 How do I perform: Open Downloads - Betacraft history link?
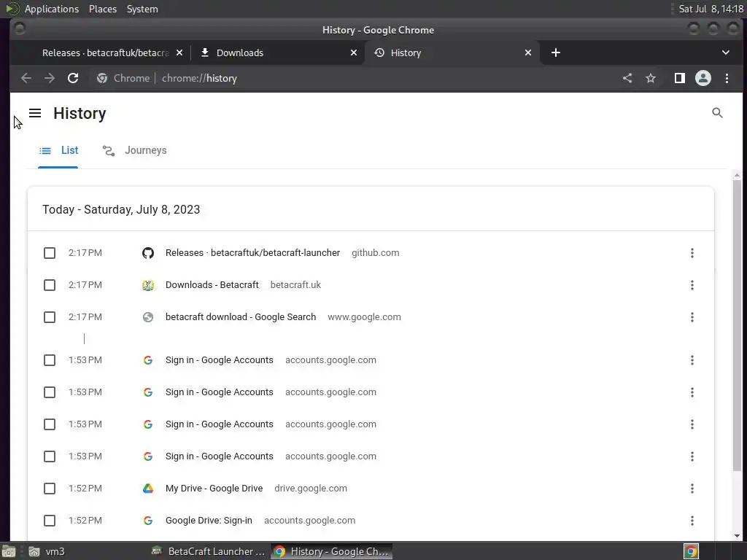click(x=212, y=285)
